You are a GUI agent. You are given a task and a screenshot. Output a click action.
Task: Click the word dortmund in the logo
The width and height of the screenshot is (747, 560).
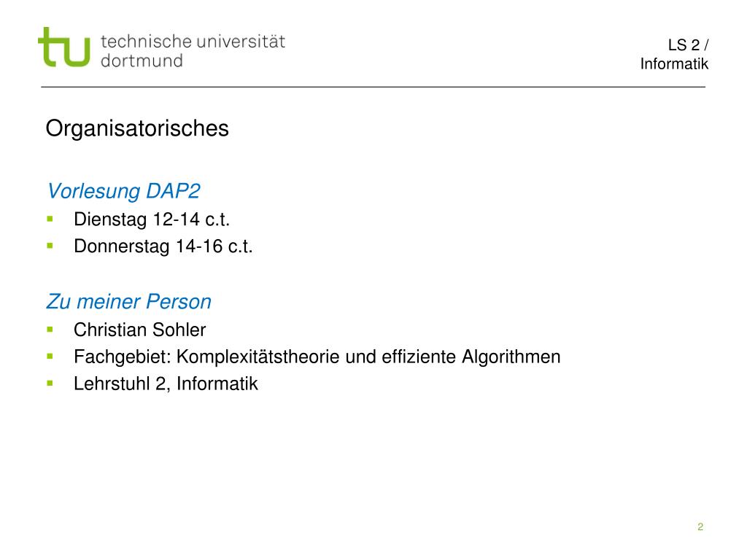pos(142,61)
